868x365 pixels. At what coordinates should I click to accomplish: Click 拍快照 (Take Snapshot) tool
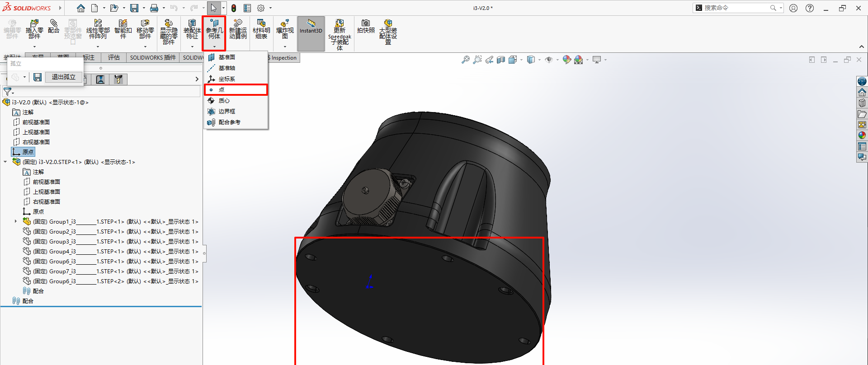point(366,27)
